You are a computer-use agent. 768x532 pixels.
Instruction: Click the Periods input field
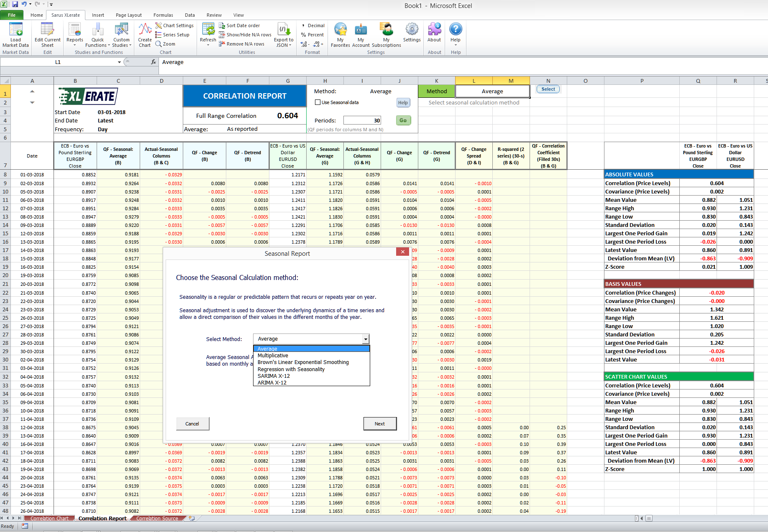[362, 120]
